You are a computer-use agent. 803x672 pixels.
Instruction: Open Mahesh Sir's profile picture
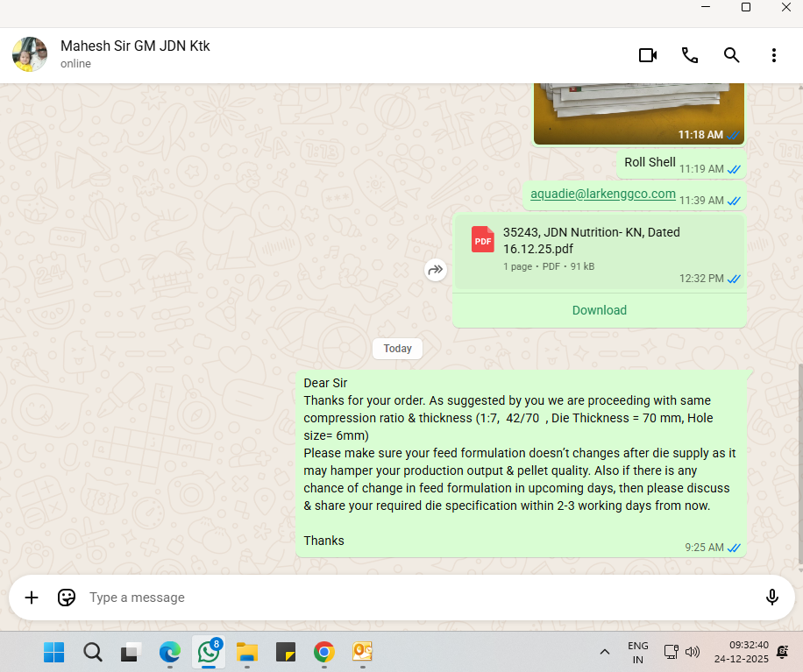point(30,55)
